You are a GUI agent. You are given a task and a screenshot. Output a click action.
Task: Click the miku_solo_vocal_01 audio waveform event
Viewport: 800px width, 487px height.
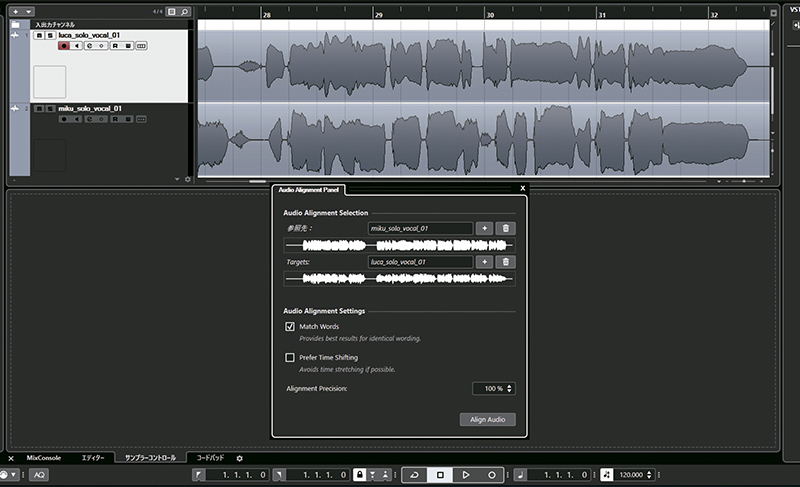point(483,140)
